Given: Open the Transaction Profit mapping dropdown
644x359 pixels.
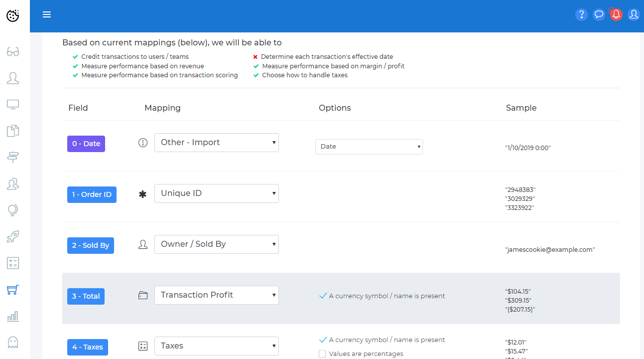Looking at the screenshot, I should [x=217, y=295].
